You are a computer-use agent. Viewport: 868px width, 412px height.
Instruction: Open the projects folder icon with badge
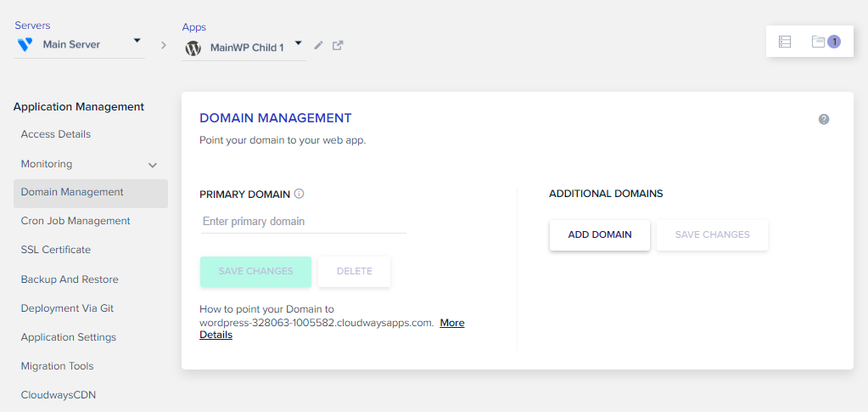(818, 42)
